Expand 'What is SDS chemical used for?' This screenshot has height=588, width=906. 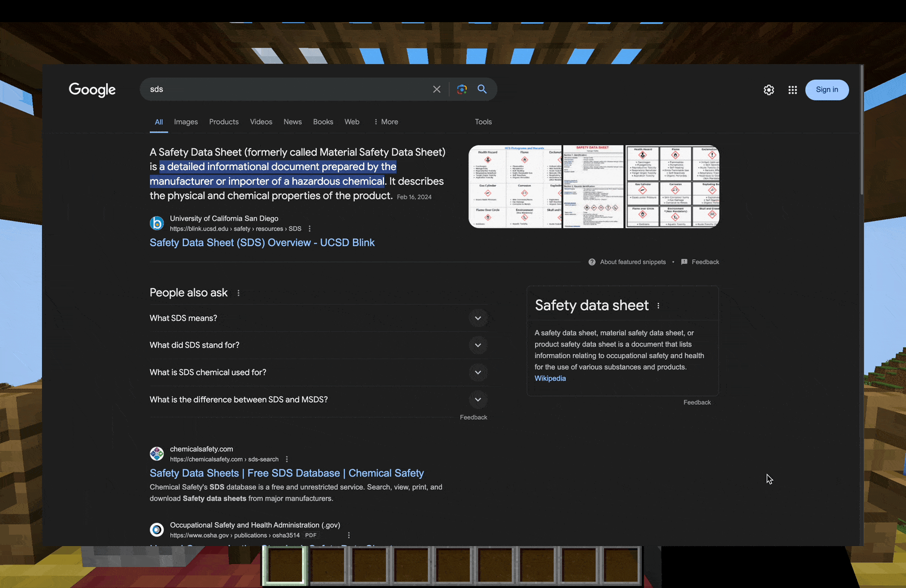click(x=478, y=372)
